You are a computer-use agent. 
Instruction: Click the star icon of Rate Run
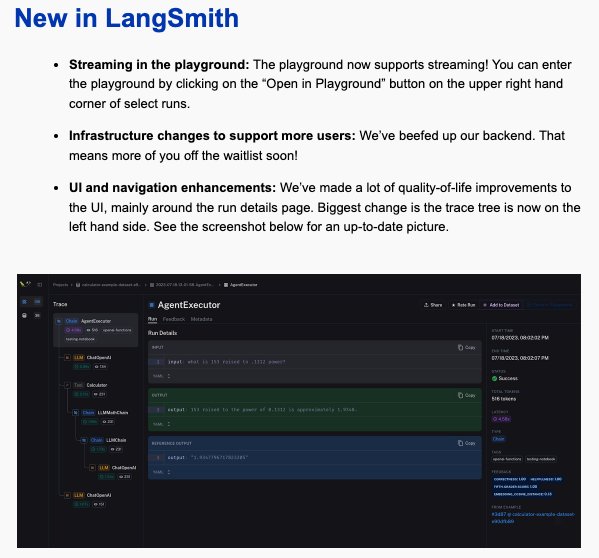pyautogui.click(x=453, y=305)
